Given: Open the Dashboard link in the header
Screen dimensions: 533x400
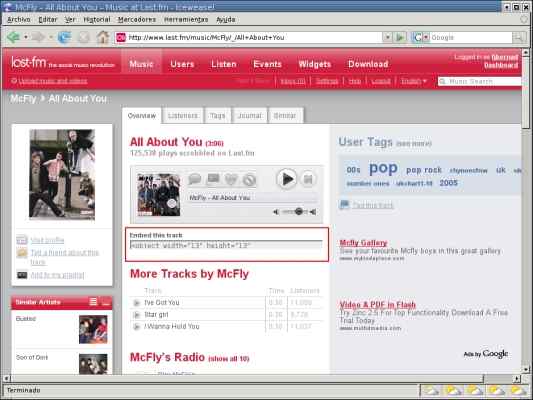Looking at the screenshot, I should coord(501,65).
